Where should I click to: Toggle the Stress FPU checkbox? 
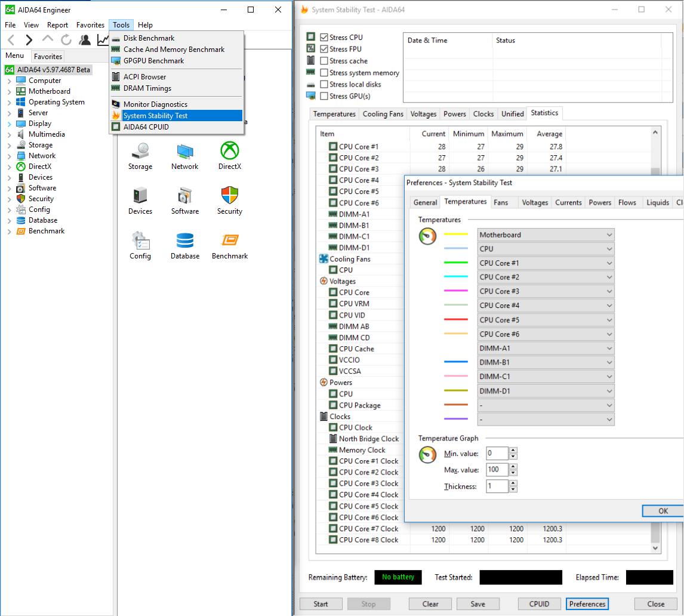pos(324,49)
